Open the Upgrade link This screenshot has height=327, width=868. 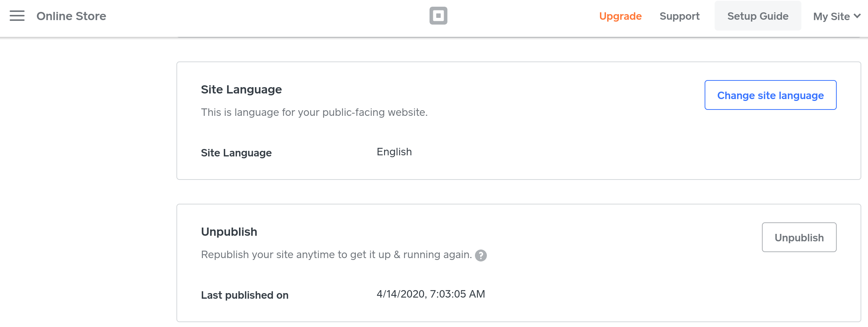[620, 16]
